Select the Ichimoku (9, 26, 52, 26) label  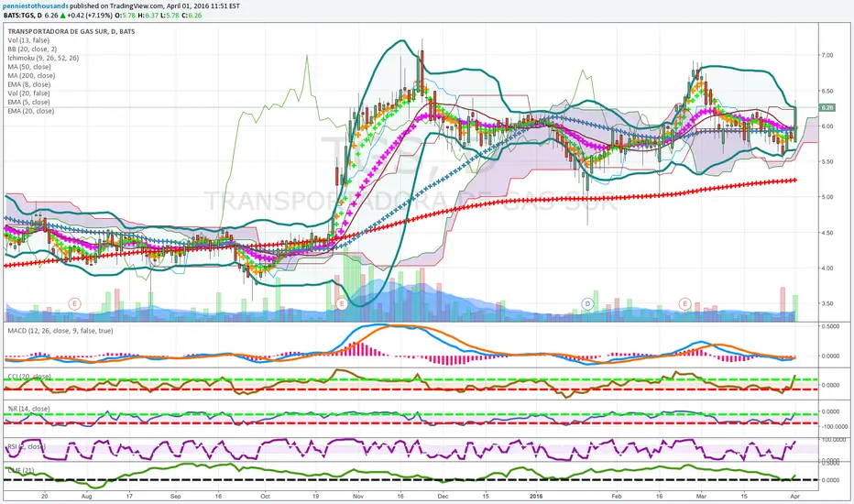tap(43, 58)
